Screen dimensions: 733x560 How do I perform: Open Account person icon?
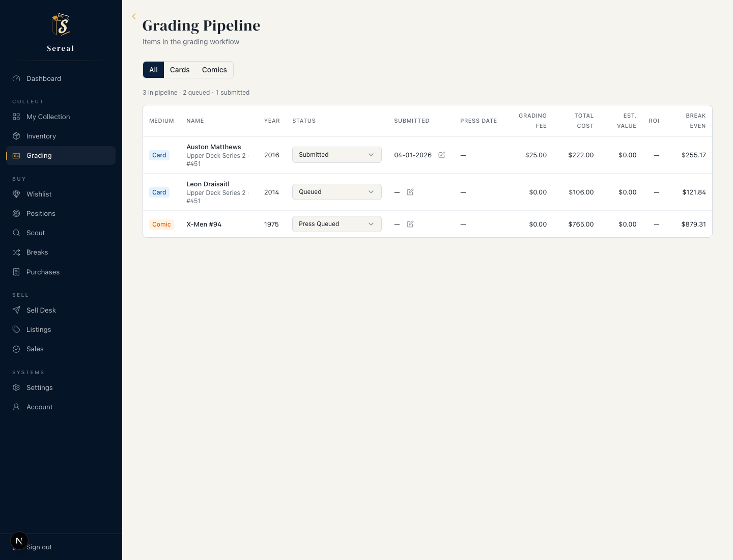click(x=16, y=407)
